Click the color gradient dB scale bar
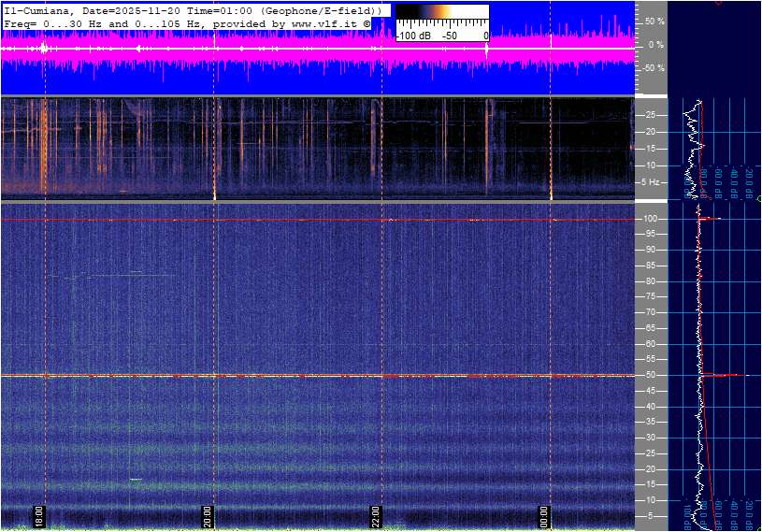Viewport: 762px width, 532px height. [x=441, y=12]
